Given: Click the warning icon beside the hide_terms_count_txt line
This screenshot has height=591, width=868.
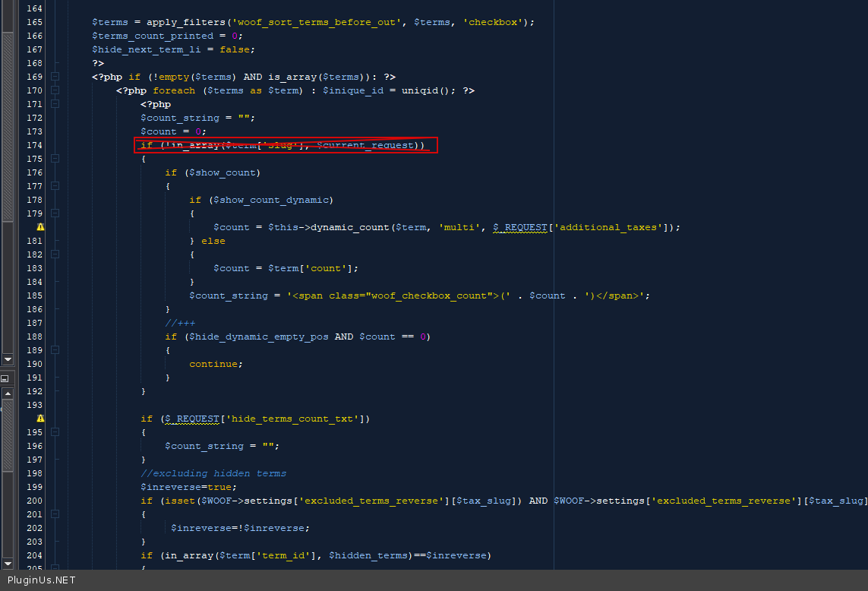Looking at the screenshot, I should click(40, 419).
